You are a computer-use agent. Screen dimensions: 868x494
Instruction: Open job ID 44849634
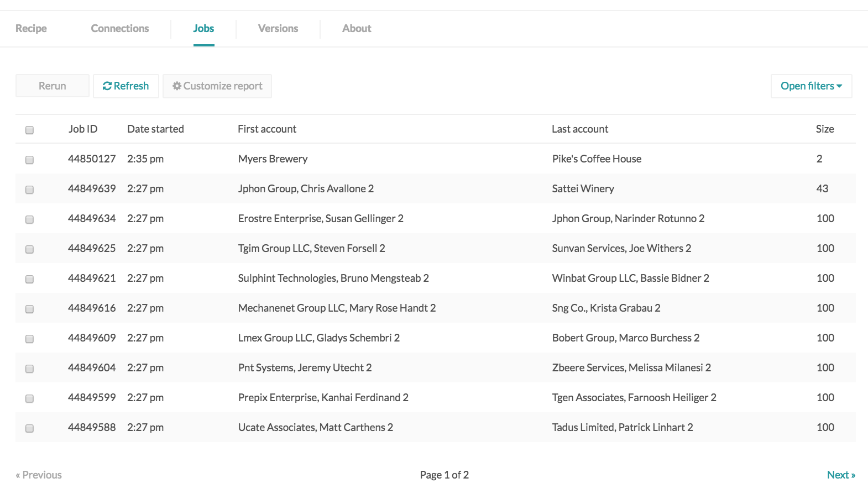point(92,219)
